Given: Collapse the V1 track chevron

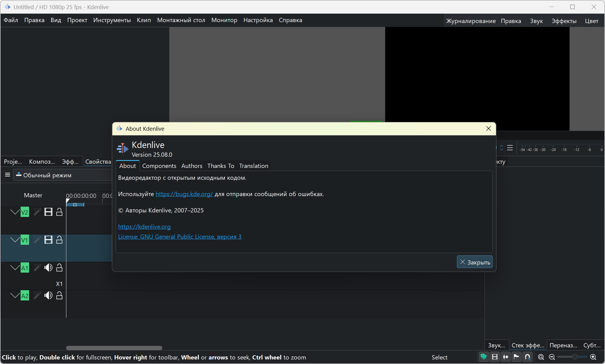Looking at the screenshot, I should click(15, 240).
